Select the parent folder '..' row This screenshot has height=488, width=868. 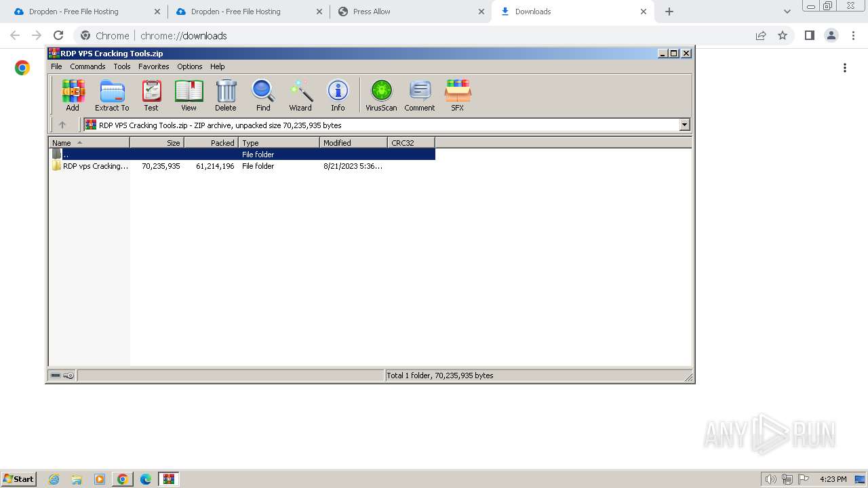tap(242, 155)
